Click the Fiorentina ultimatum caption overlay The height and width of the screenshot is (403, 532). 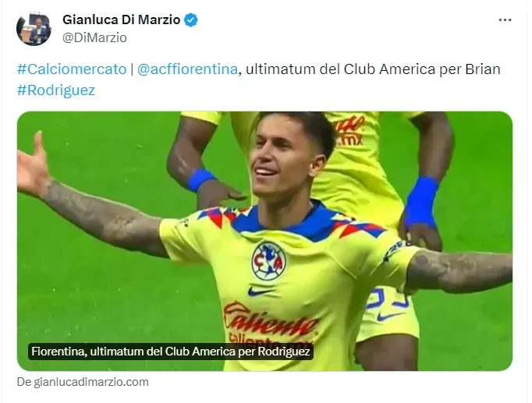[170, 352]
